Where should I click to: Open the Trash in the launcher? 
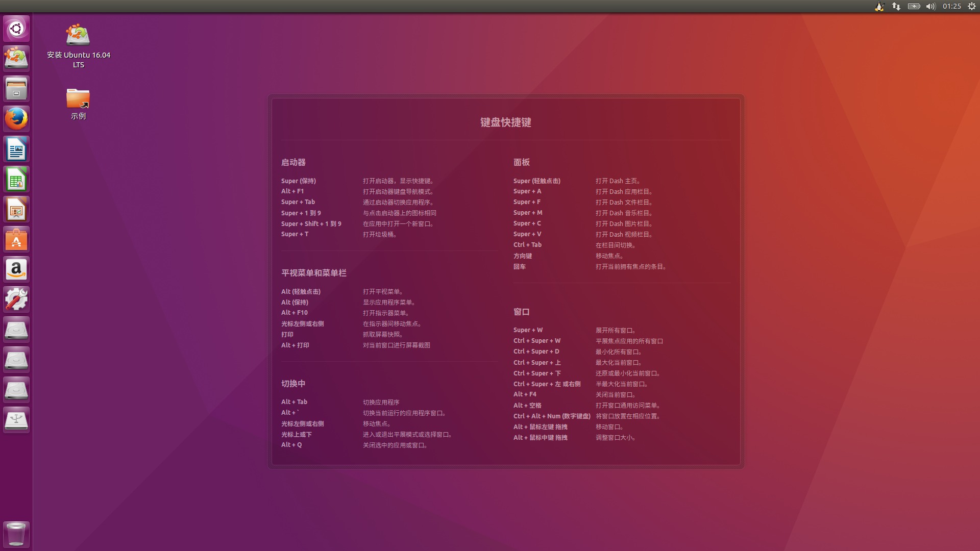pyautogui.click(x=16, y=534)
